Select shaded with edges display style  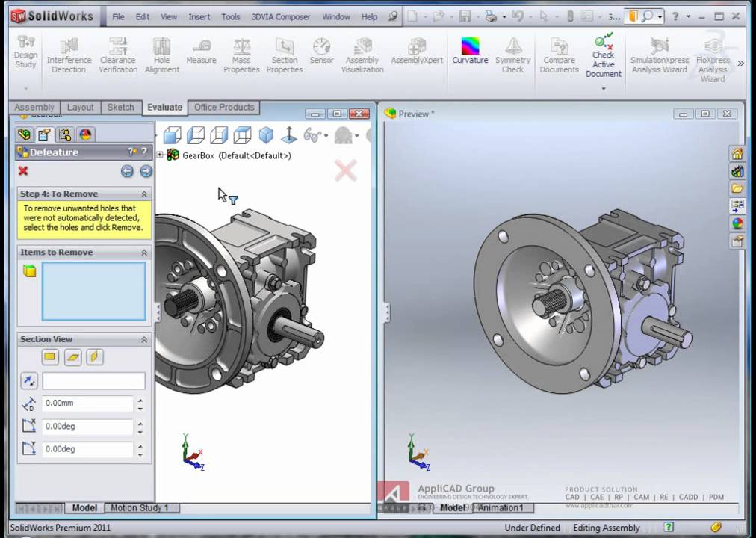tap(172, 135)
